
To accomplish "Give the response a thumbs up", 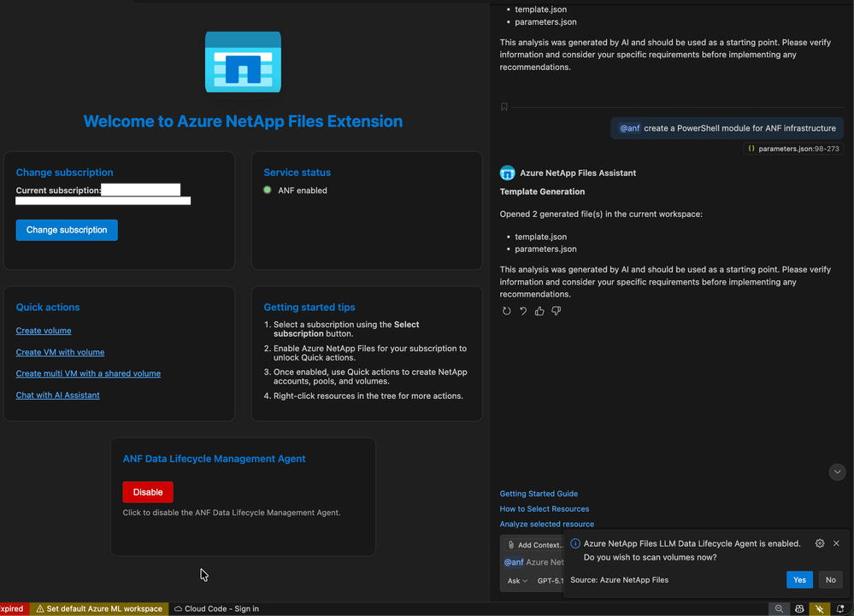I will coord(539,311).
